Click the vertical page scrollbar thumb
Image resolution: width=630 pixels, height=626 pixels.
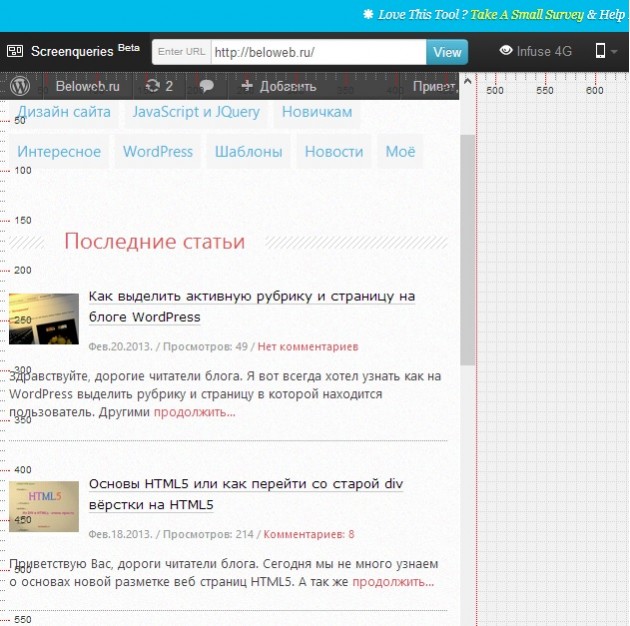tap(467, 250)
